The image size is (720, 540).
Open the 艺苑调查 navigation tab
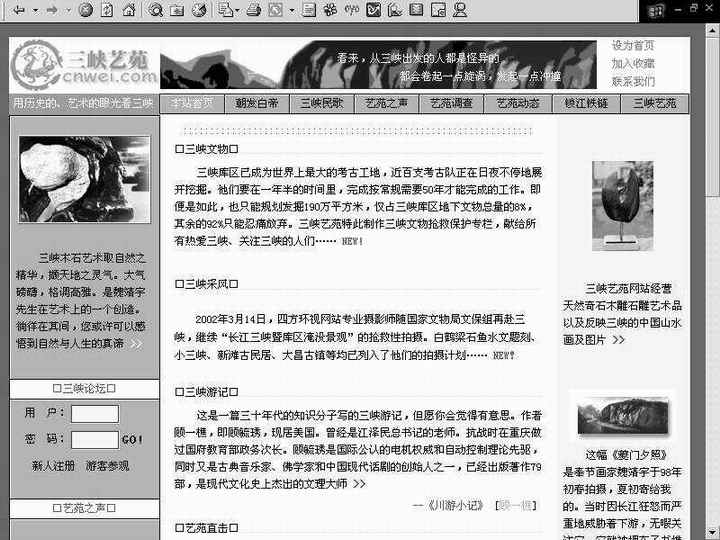point(451,104)
